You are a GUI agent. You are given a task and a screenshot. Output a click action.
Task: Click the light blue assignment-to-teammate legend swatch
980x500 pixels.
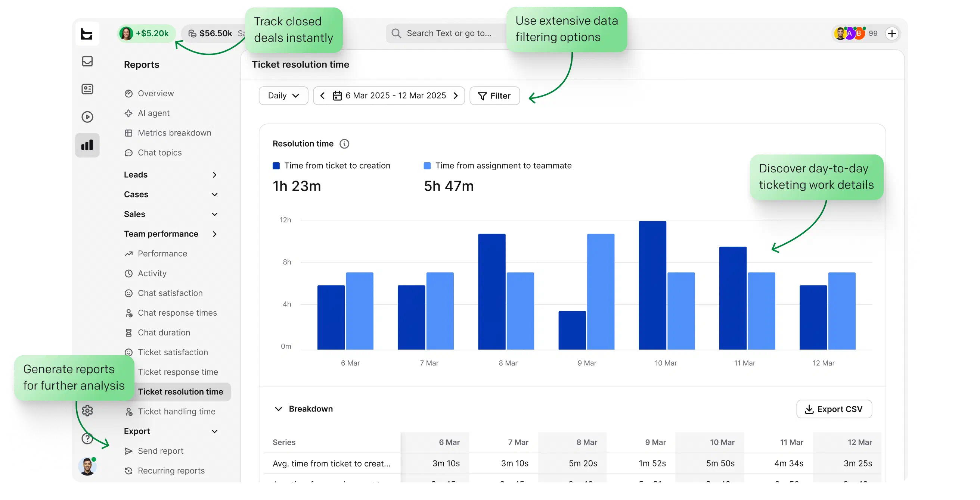pyautogui.click(x=427, y=166)
